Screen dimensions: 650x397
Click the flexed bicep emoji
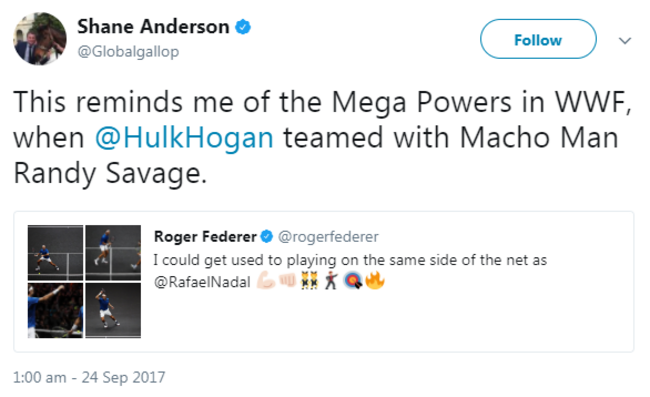point(266,281)
